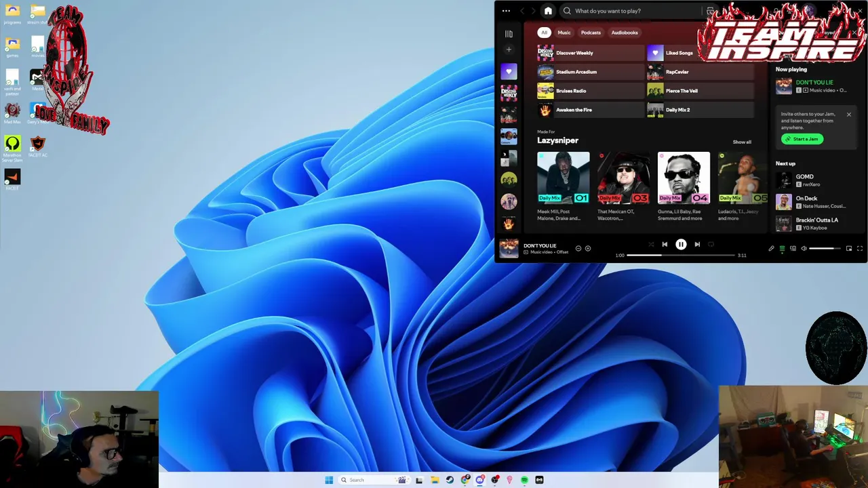Screen dimensions: 868x488
Task: Skip to the previous track
Action: click(x=665, y=244)
